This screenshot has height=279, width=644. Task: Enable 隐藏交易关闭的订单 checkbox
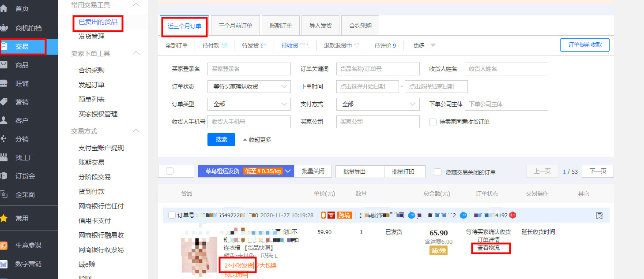(437, 172)
